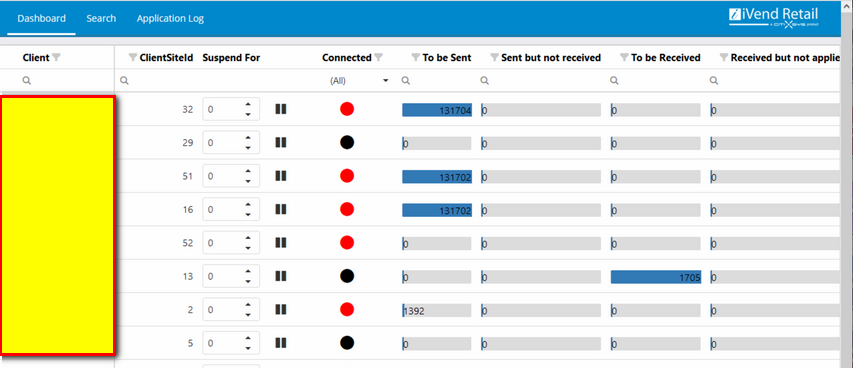Decrease Suspend For value for site 16
Image resolution: width=854 pixels, height=368 pixels.
coord(248,214)
